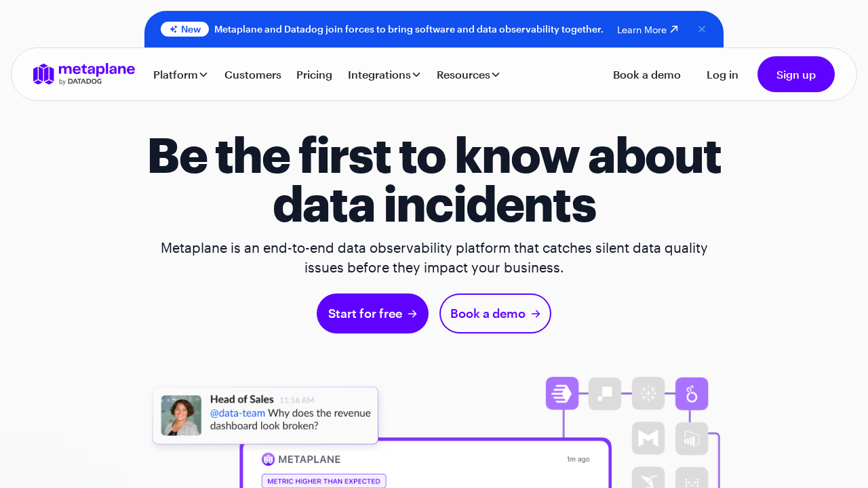The image size is (868, 488).
Task: Click the Tableau integration icon
Action: point(648,394)
